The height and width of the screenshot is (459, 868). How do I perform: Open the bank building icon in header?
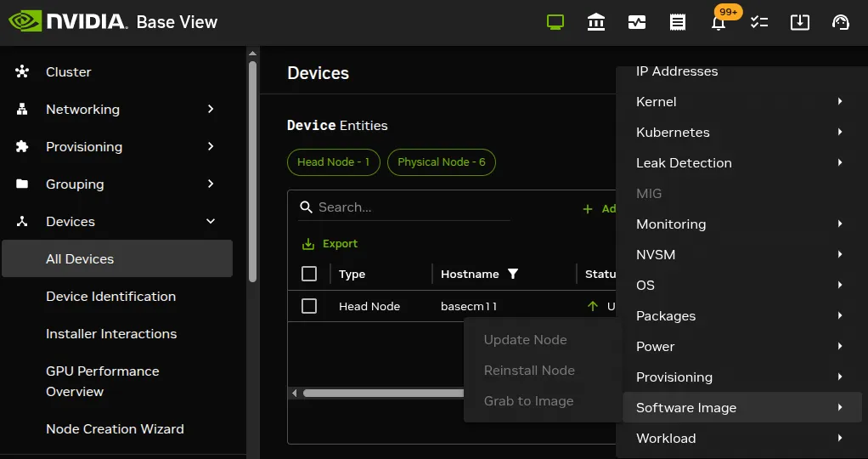pyautogui.click(x=596, y=22)
